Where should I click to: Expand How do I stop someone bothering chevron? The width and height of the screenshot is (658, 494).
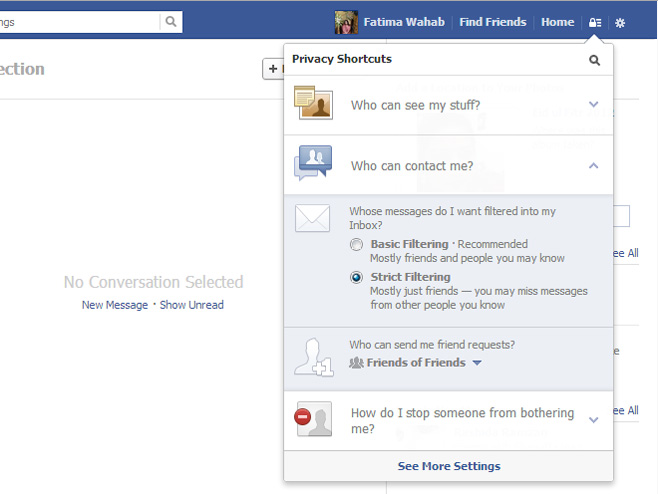point(593,420)
